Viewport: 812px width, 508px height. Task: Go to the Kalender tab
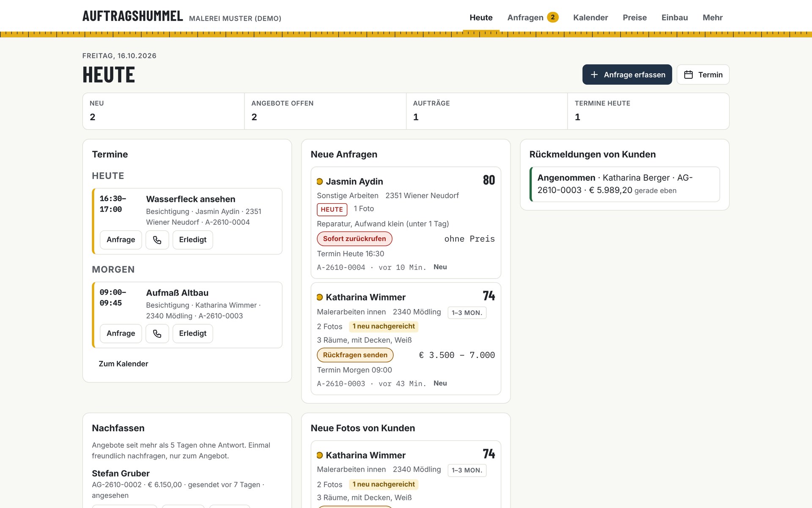pos(590,17)
